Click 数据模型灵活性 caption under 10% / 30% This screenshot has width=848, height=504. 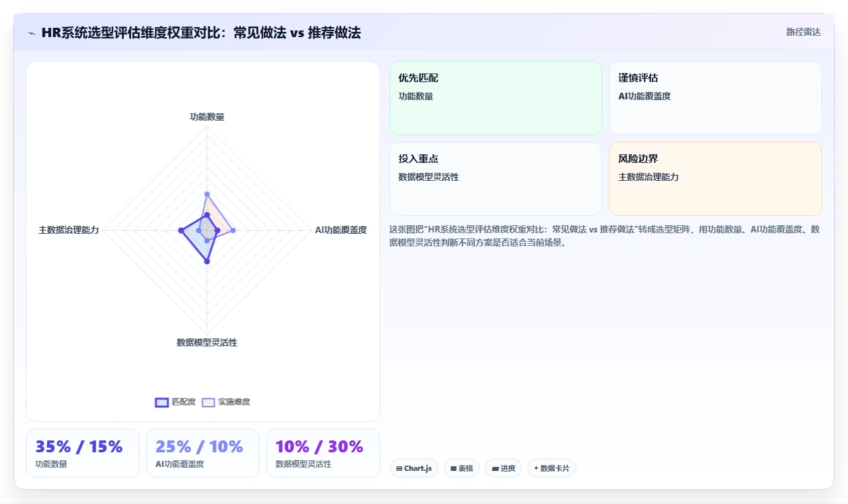pos(303,464)
